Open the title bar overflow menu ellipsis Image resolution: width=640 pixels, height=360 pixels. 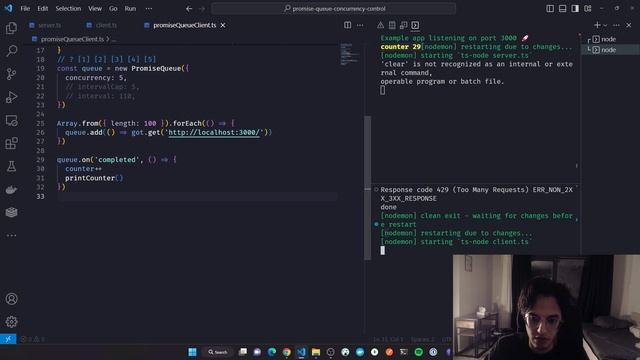(x=149, y=9)
